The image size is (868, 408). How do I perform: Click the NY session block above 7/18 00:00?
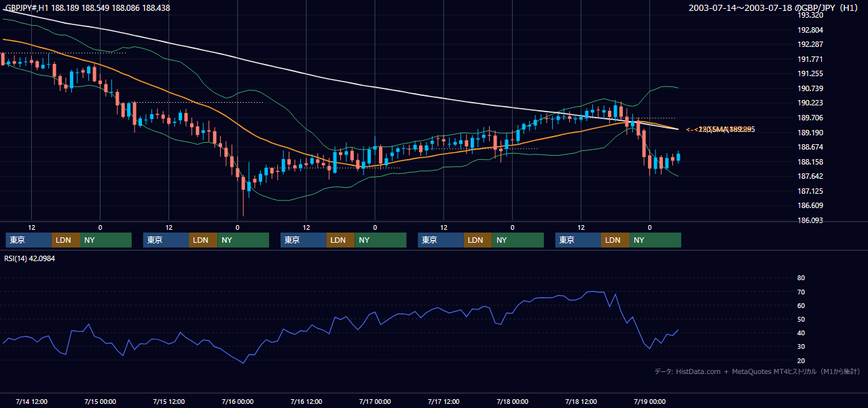coord(518,240)
